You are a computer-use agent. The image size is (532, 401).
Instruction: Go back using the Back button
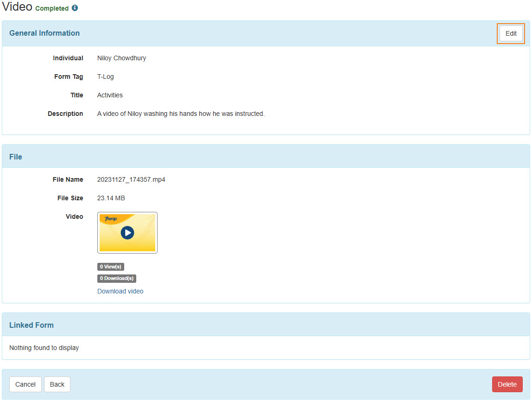tap(57, 384)
